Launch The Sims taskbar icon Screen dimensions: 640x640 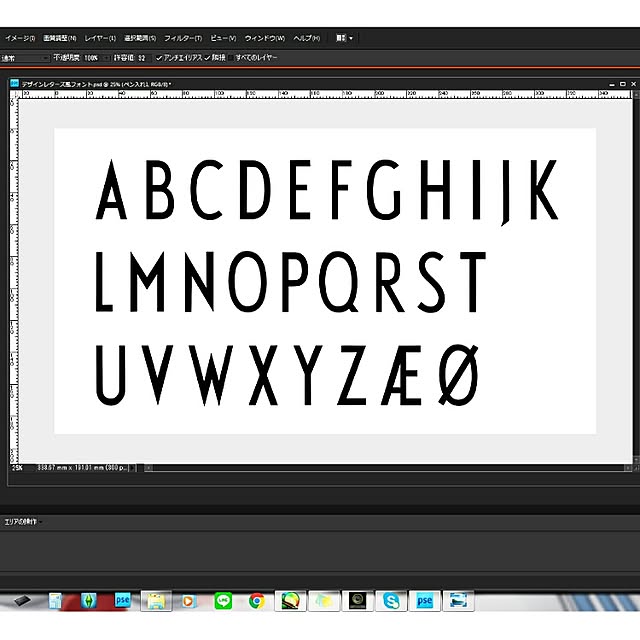(x=89, y=601)
